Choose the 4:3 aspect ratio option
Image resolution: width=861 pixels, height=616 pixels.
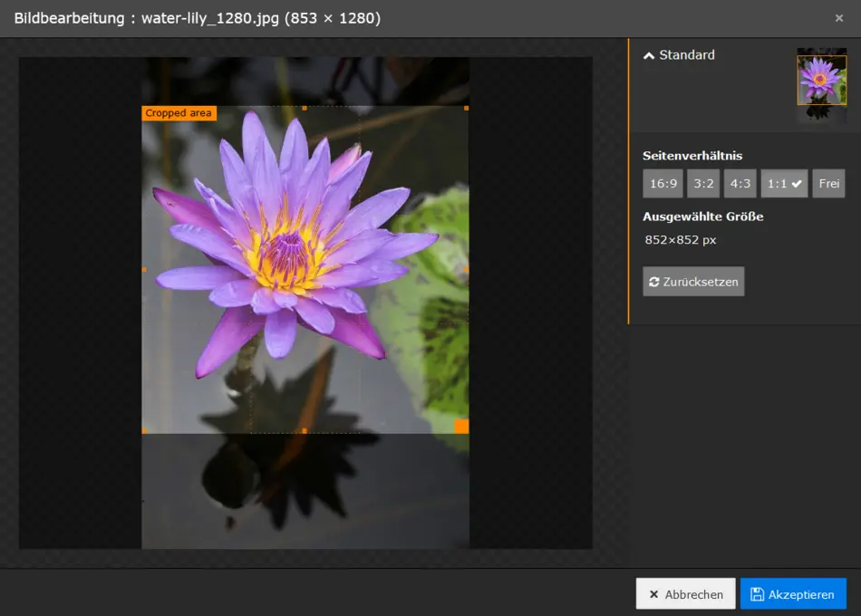(x=740, y=183)
